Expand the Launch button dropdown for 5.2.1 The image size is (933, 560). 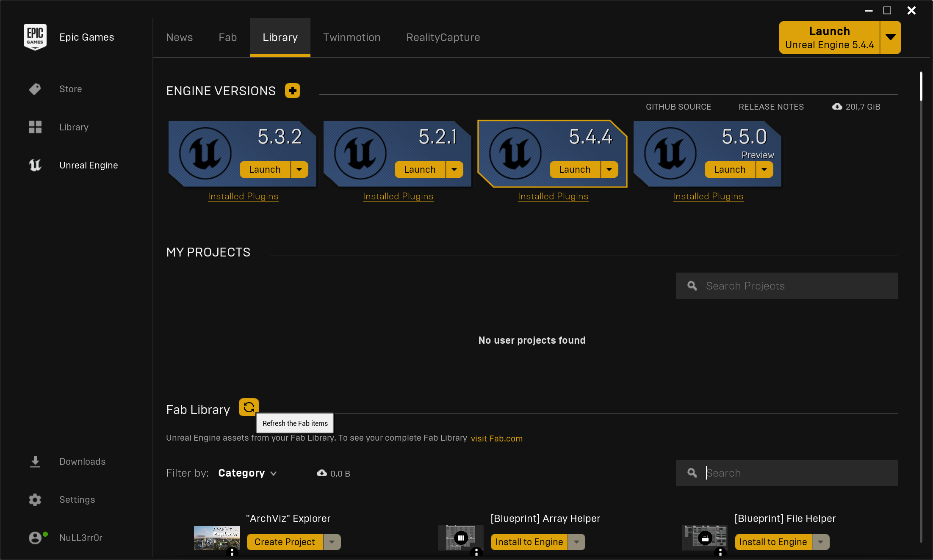[454, 168]
